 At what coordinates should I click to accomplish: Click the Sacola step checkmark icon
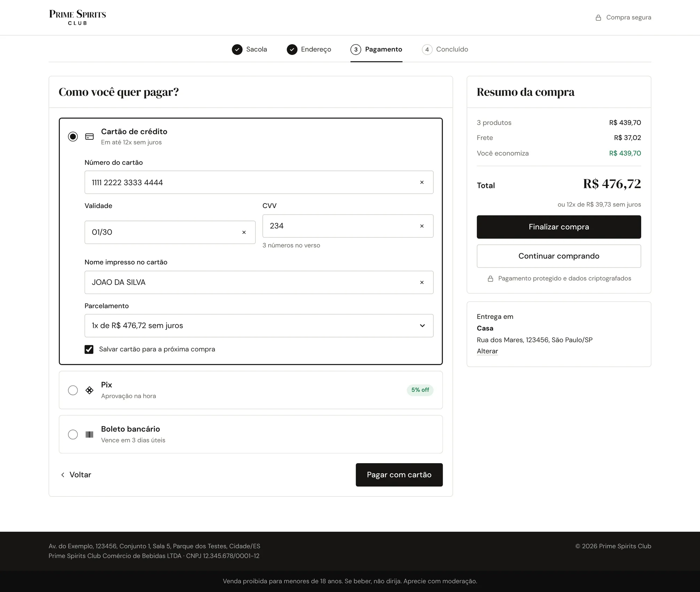click(237, 49)
